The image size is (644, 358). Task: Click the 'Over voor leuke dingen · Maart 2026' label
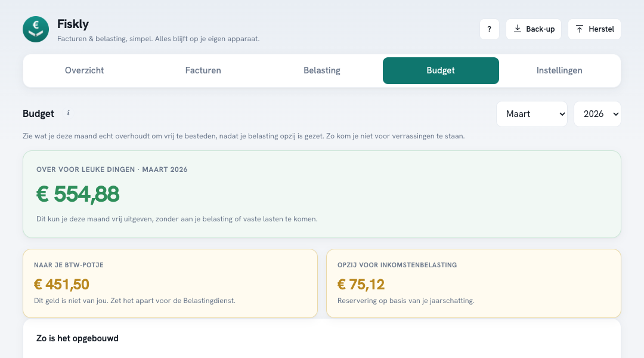coord(112,169)
